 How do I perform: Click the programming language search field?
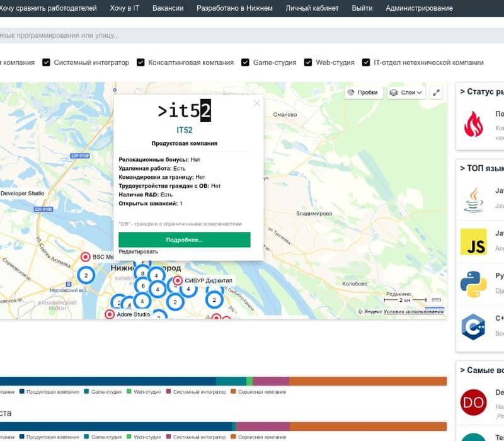[252, 35]
